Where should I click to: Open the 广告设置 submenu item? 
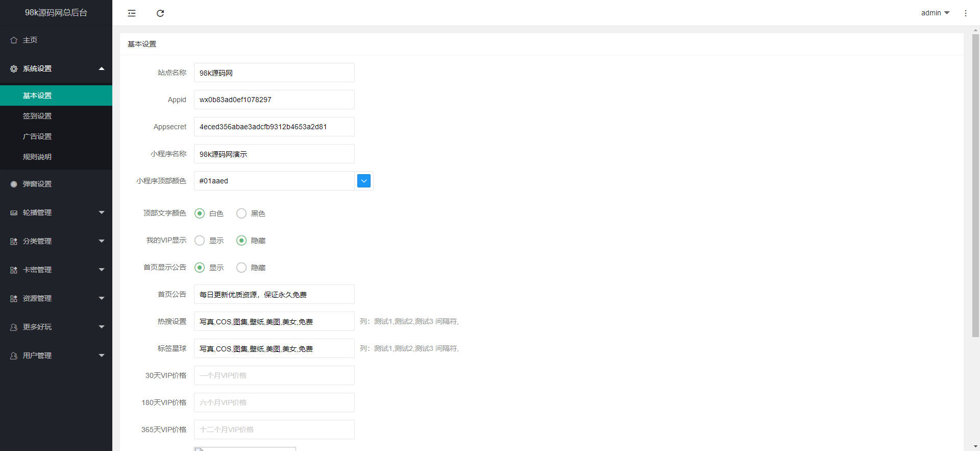[x=56, y=136]
